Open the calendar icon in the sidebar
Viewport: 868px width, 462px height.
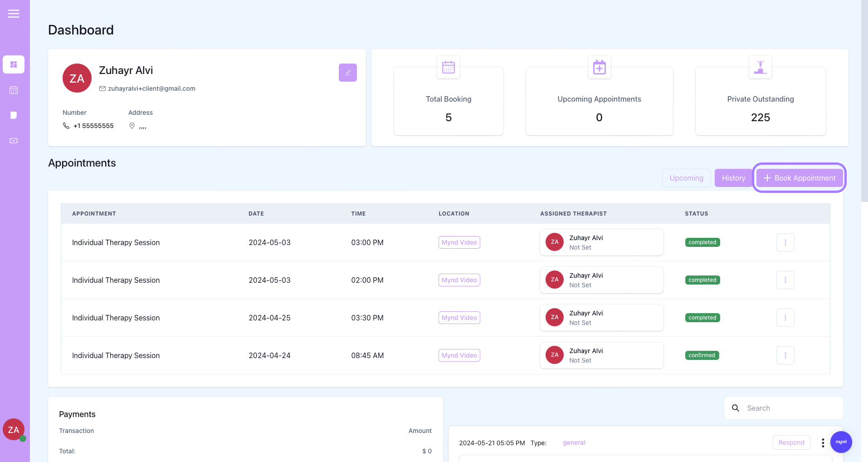click(14, 90)
